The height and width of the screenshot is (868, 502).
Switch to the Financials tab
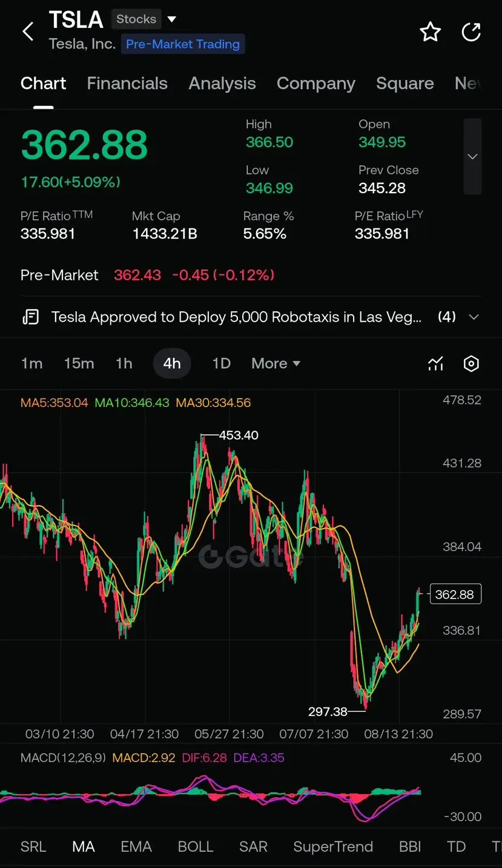(127, 84)
